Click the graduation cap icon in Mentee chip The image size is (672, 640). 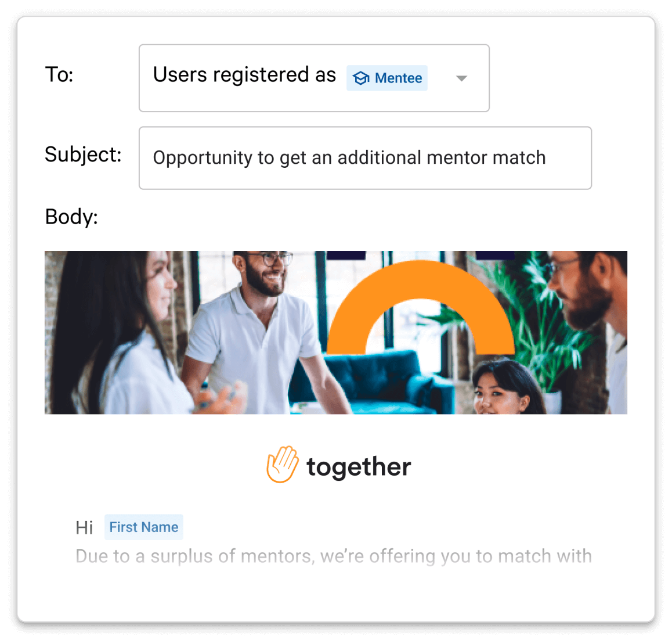tap(360, 78)
